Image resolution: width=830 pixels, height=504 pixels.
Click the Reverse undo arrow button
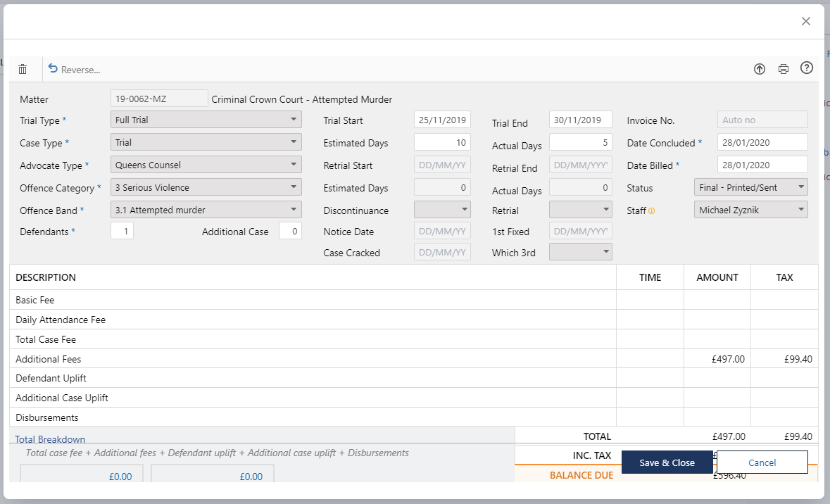pos(74,69)
